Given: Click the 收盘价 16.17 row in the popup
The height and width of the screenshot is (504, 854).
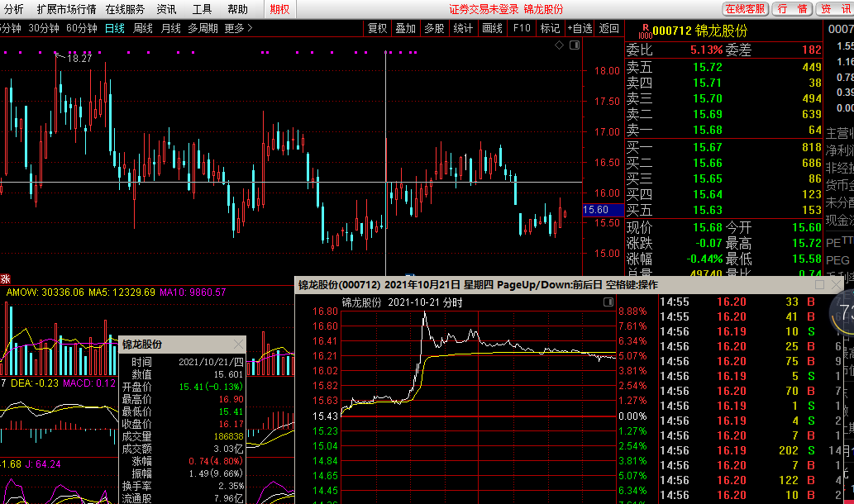Looking at the screenshot, I should (183, 425).
